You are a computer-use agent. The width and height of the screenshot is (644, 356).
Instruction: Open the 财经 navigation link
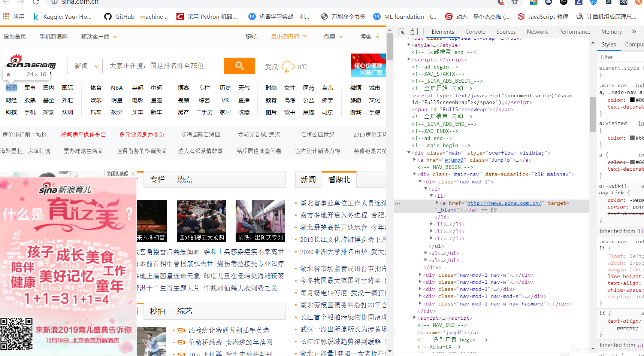[11, 100]
